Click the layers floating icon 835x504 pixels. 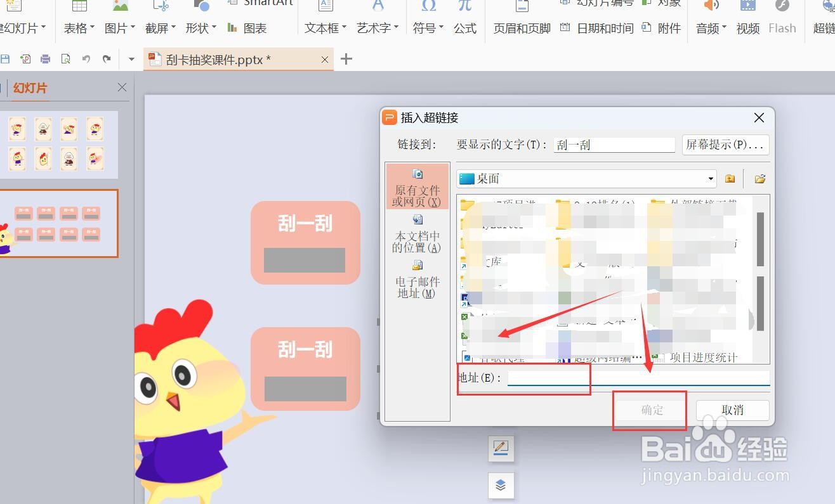coord(501,485)
